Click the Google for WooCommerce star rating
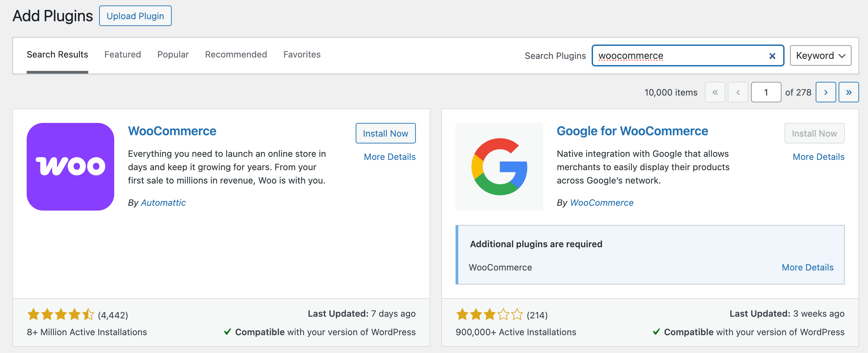 click(489, 314)
